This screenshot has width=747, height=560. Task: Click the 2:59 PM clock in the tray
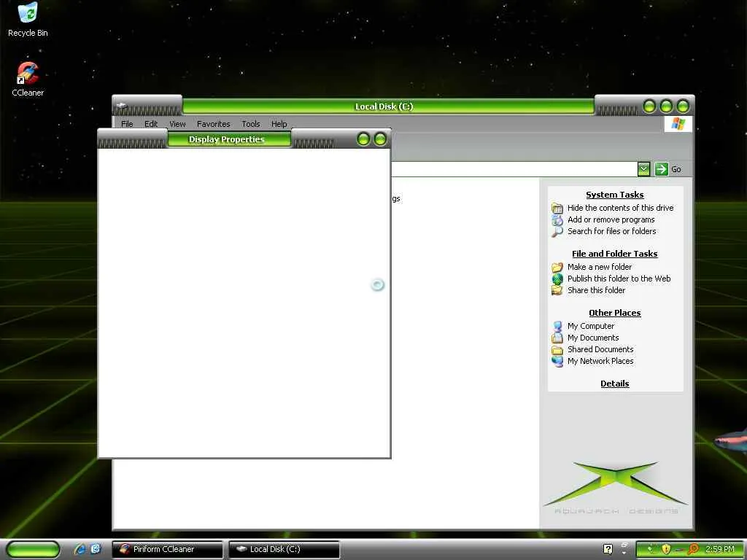(719, 549)
